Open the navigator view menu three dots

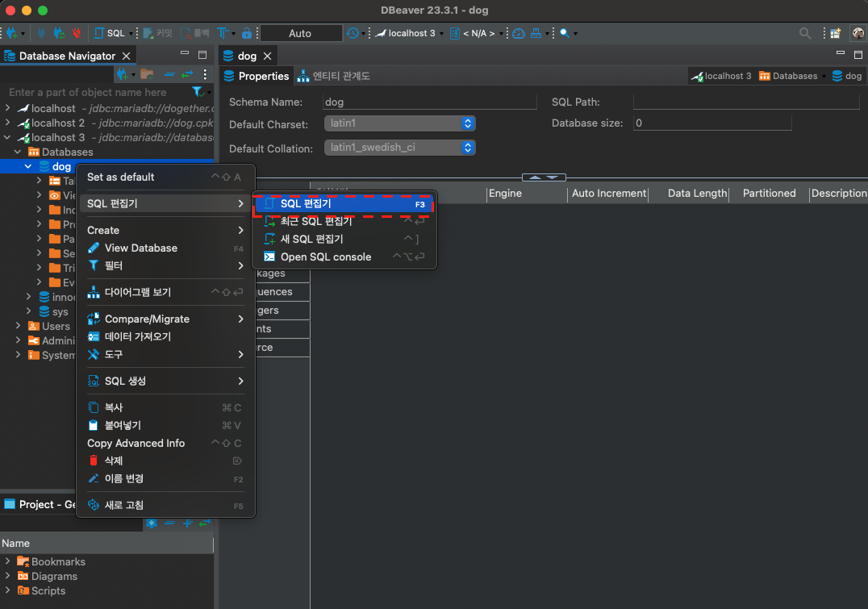[x=205, y=73]
